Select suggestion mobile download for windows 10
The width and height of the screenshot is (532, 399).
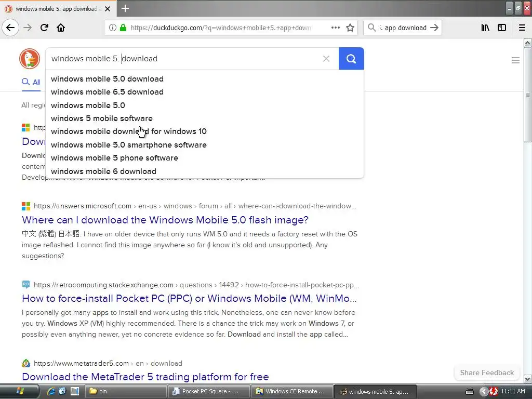click(x=205, y=131)
